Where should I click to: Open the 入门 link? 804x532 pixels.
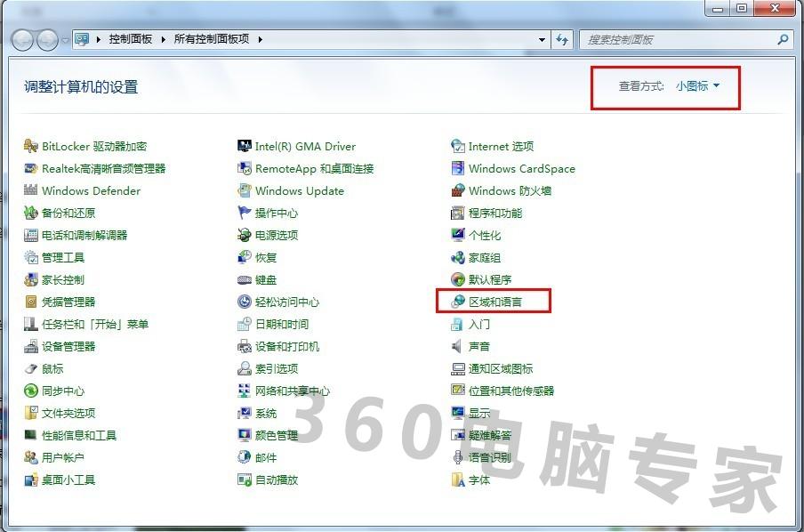click(478, 324)
